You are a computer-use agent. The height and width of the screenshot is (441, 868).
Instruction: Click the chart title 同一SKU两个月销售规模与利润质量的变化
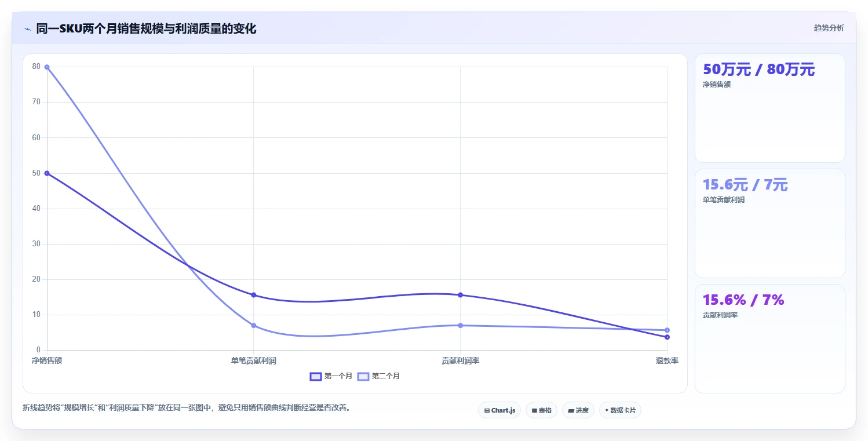146,28
